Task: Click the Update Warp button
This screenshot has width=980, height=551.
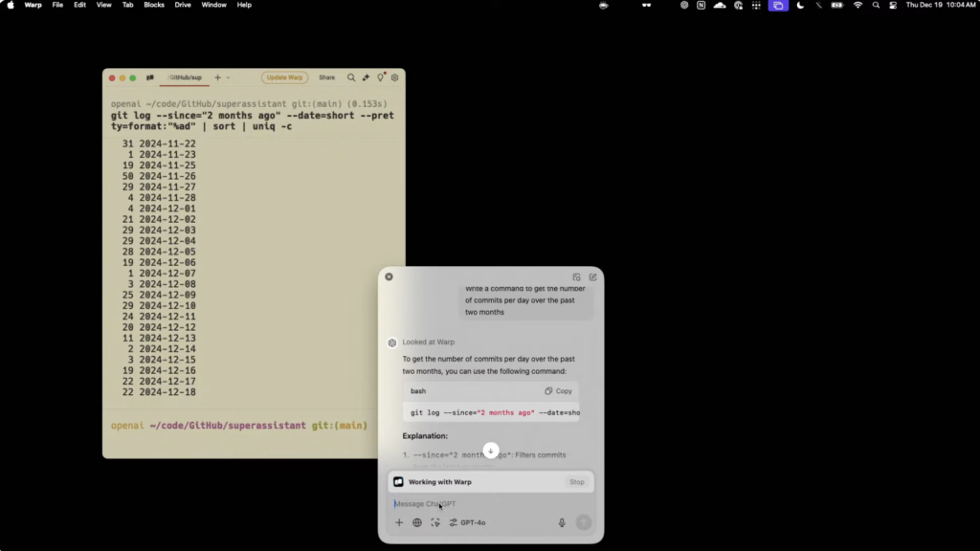Action: pyautogui.click(x=284, y=77)
